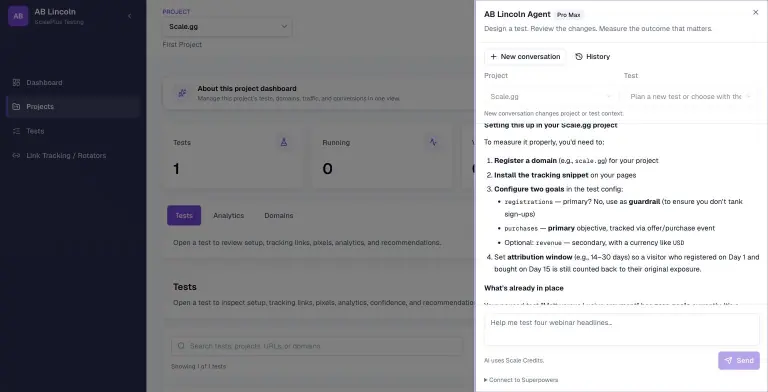Click 'Configure two goals' step text
Screen dimensions: 768x392
(529, 189)
